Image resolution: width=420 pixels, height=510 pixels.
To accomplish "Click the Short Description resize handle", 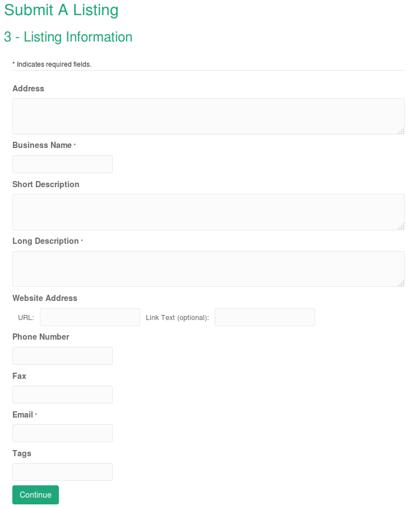I will point(401,227).
